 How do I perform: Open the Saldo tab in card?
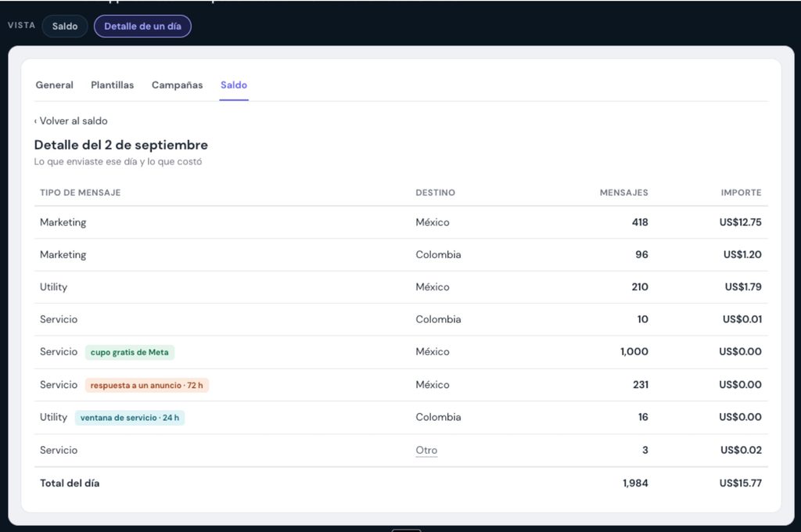click(x=234, y=84)
